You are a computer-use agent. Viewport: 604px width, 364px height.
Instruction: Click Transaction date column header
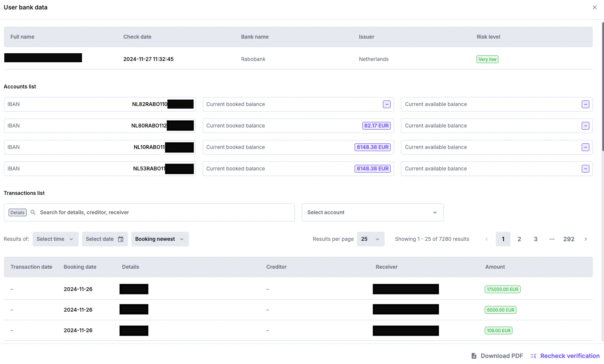[x=31, y=267]
